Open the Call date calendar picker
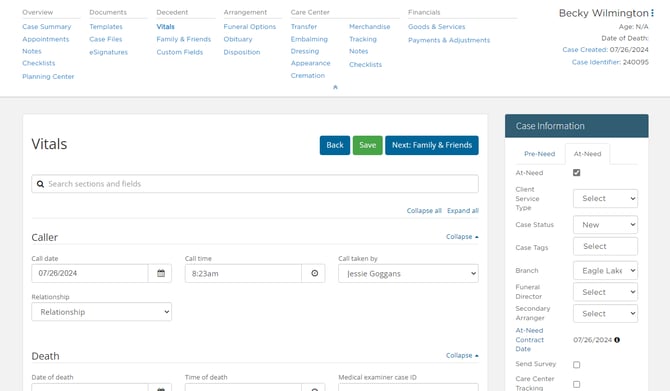 (x=160, y=273)
